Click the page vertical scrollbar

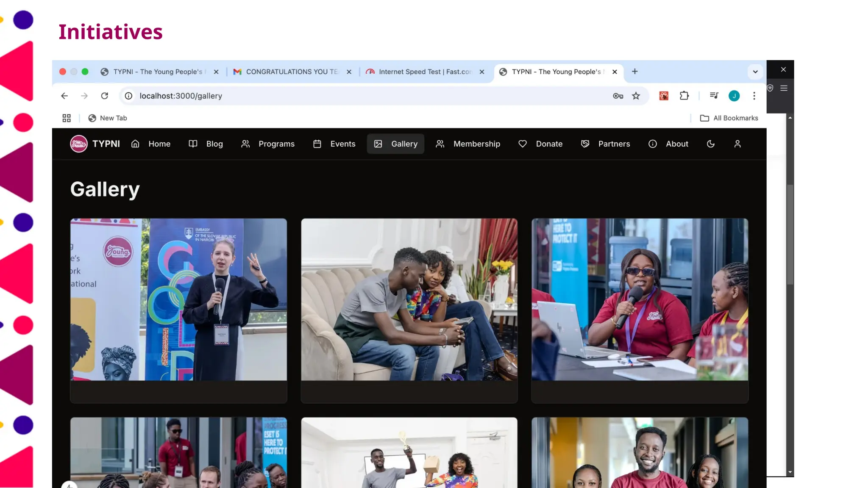790,234
